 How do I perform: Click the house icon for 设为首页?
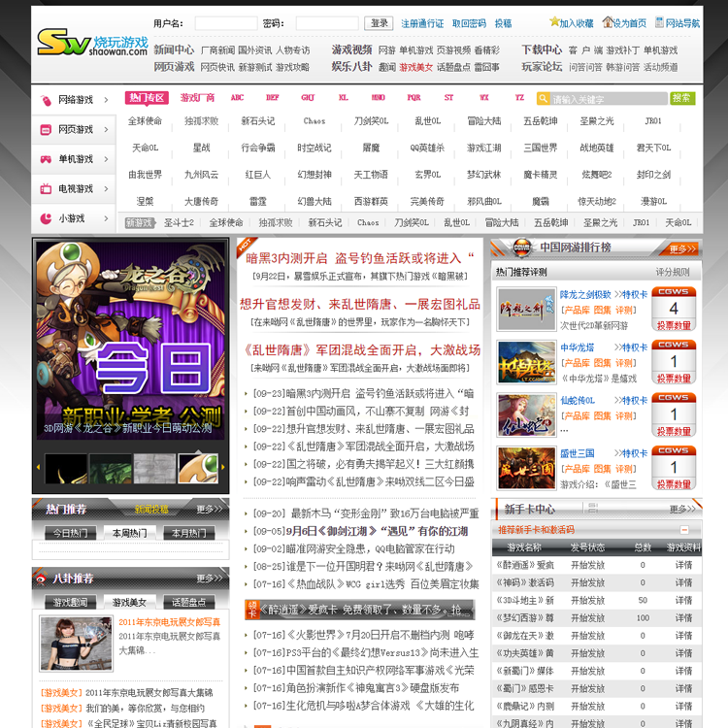(x=608, y=21)
